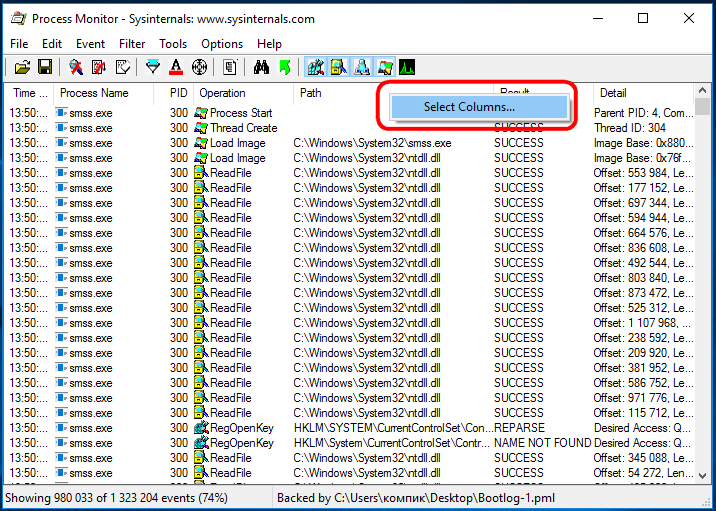Image resolution: width=716 pixels, height=511 pixels.
Task: Click HKLM\SYSTEM\CurrentControlSet path cell in REPARSE row
Action: (393, 428)
